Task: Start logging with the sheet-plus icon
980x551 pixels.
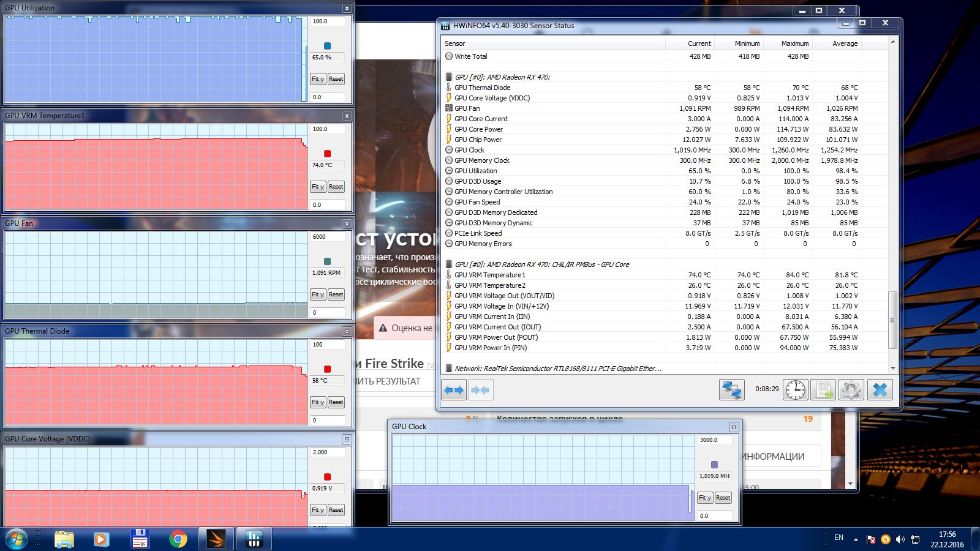Action: point(823,390)
